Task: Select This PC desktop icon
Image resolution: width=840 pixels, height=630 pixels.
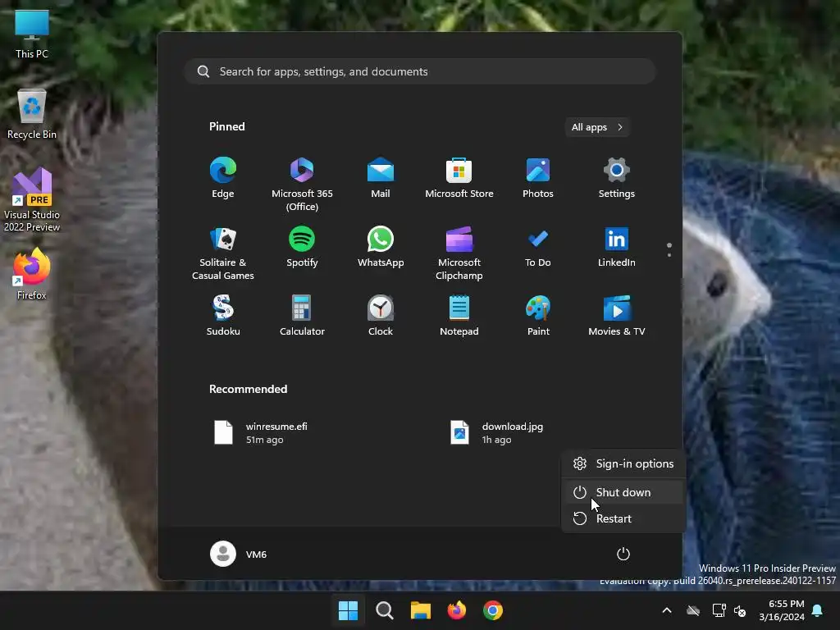Action: [x=32, y=34]
